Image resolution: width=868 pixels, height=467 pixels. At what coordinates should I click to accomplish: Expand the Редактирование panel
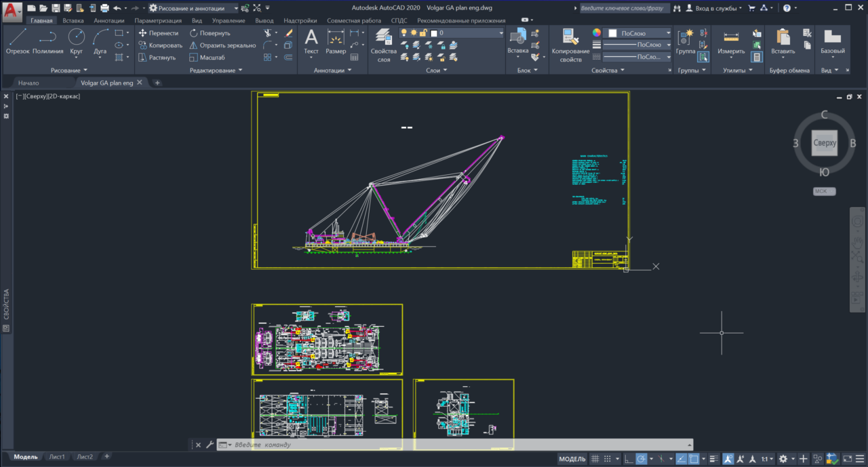(x=216, y=70)
